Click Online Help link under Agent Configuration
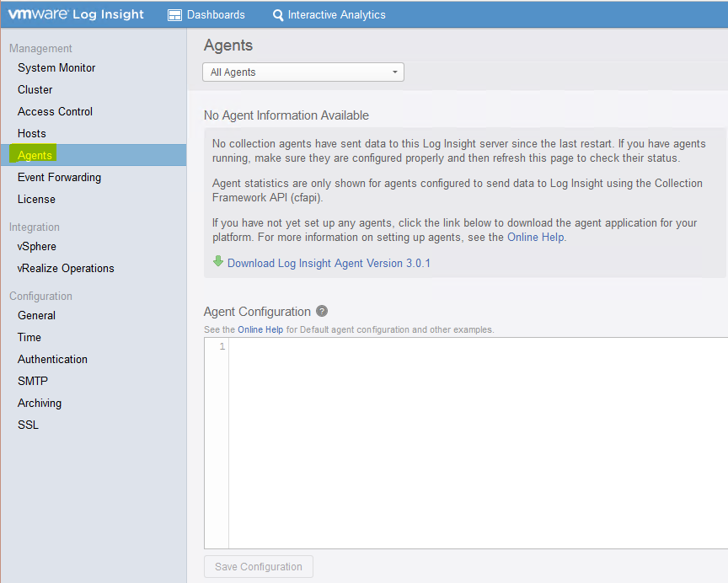728x583 pixels. click(260, 329)
